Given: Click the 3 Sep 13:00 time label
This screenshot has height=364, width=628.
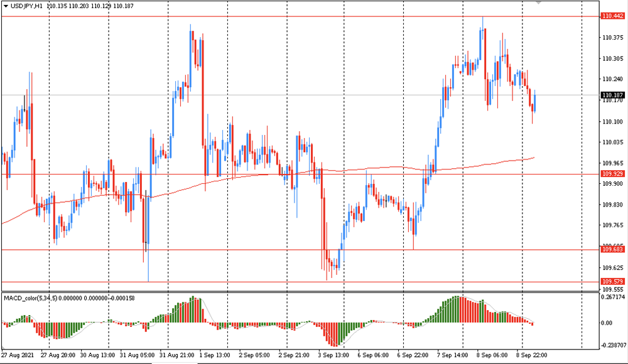Looking at the screenshot, I should pos(333,355).
